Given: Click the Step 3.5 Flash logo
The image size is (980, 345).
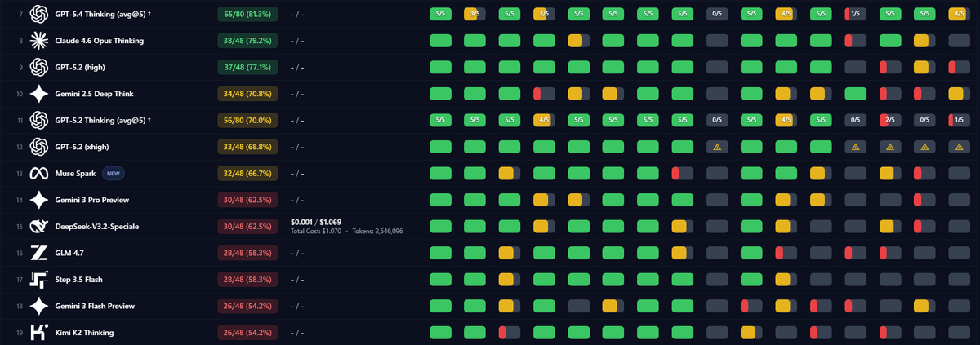Looking at the screenshot, I should click(38, 279).
